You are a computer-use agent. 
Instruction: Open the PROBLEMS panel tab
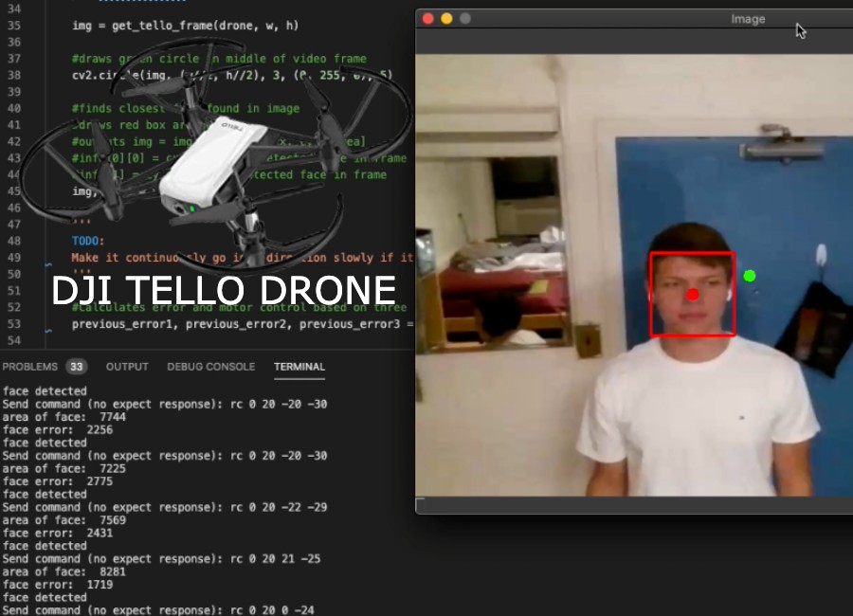(30, 367)
